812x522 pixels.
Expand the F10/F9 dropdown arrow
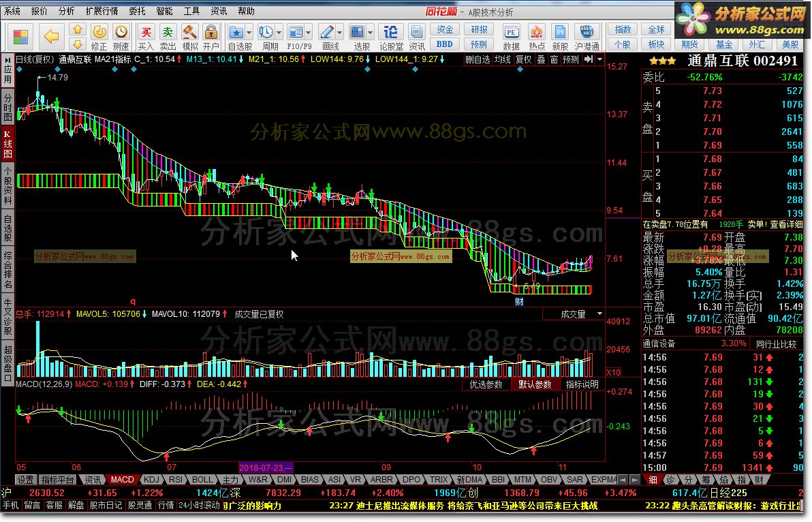(309, 33)
